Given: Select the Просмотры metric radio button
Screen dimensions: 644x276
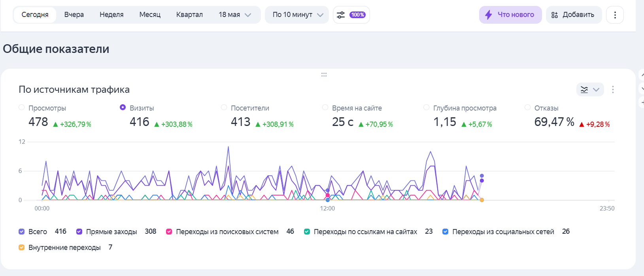Looking at the screenshot, I should click(x=22, y=107).
